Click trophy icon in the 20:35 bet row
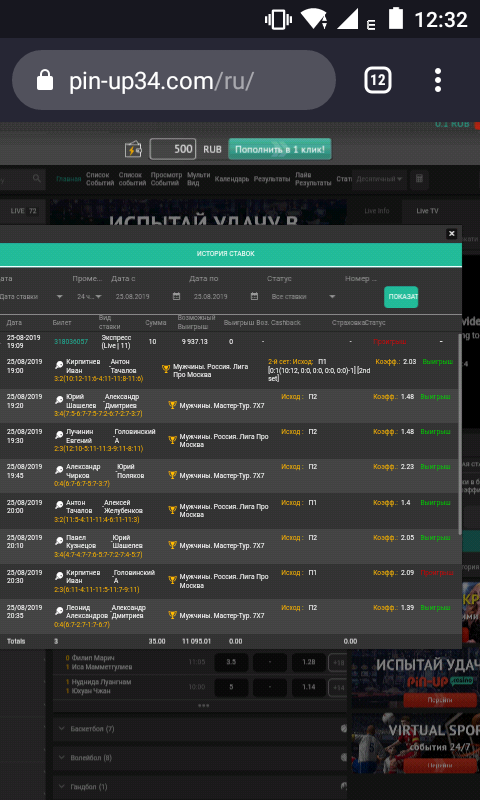The height and width of the screenshot is (800, 480). 172,615
